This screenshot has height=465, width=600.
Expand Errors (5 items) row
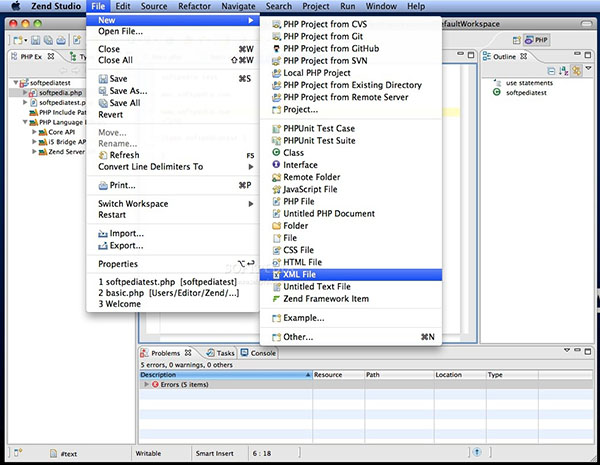tap(146, 384)
